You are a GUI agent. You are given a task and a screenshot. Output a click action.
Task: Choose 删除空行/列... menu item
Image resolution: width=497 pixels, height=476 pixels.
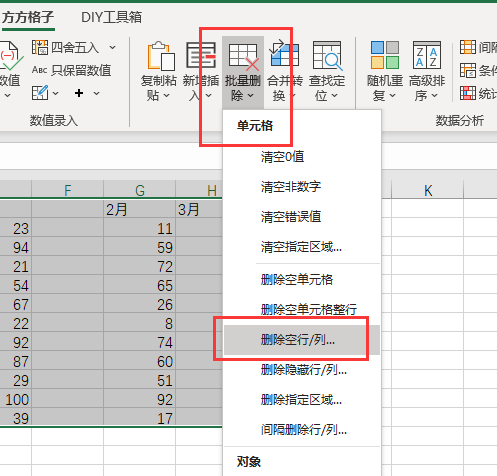[x=302, y=340]
